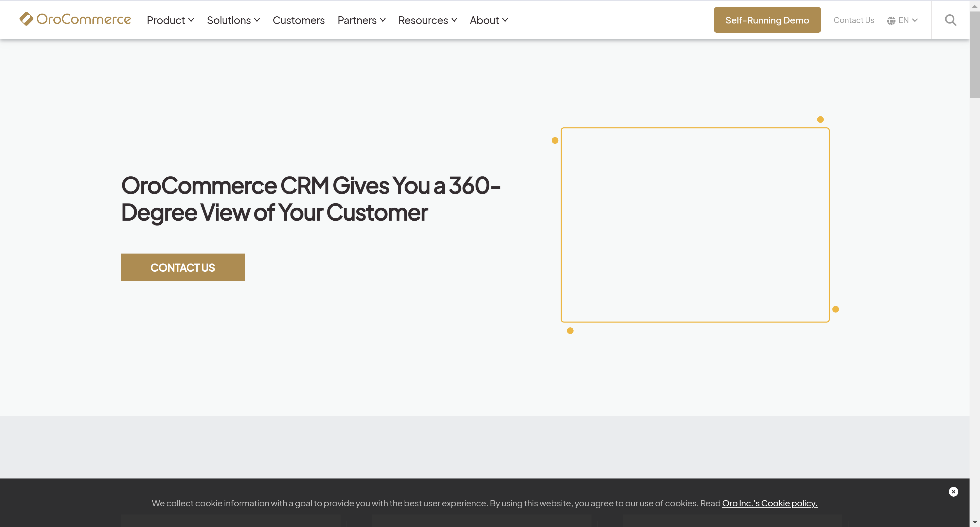The width and height of the screenshot is (980, 527).
Task: Go to the Customers menu item
Action: (299, 20)
